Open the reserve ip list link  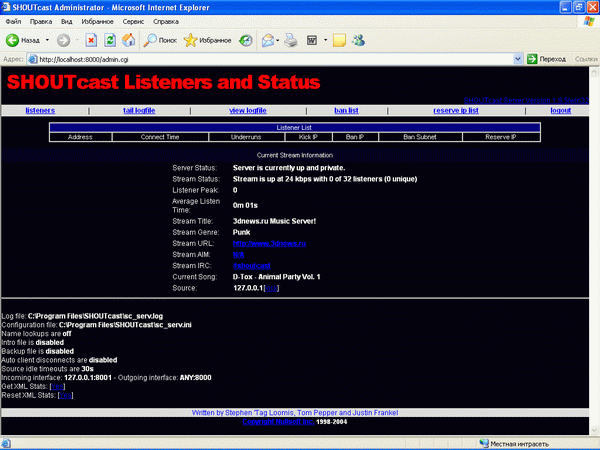coord(456,110)
